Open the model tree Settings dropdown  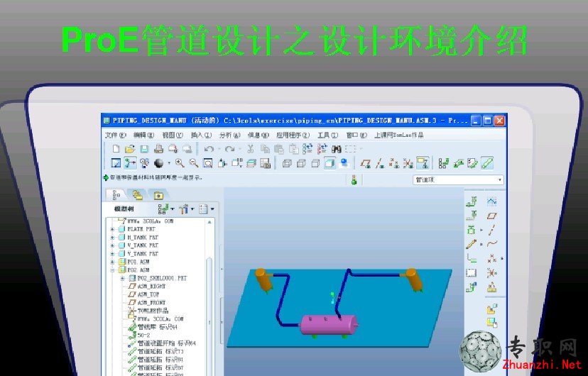[x=186, y=209]
